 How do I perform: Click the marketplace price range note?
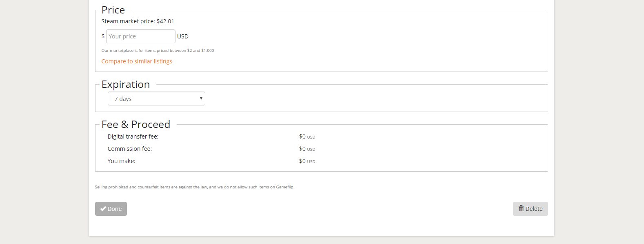point(158,51)
